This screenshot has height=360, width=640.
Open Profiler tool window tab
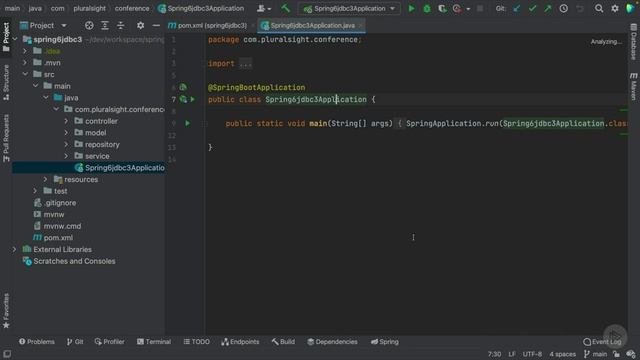pyautogui.click(x=109, y=342)
